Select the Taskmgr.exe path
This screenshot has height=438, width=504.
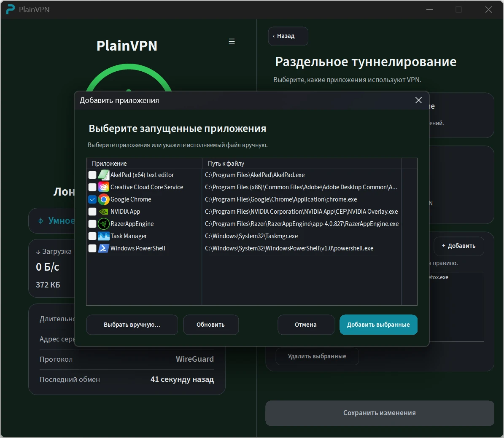[251, 236]
